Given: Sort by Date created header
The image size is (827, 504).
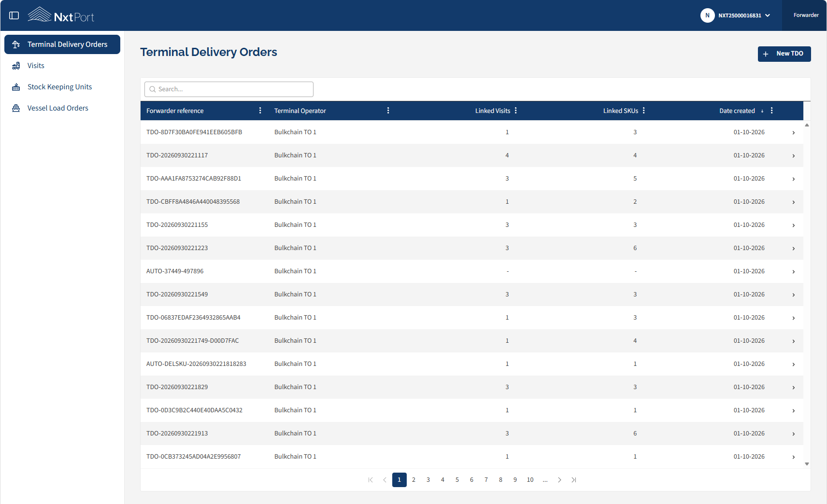Looking at the screenshot, I should [x=737, y=111].
